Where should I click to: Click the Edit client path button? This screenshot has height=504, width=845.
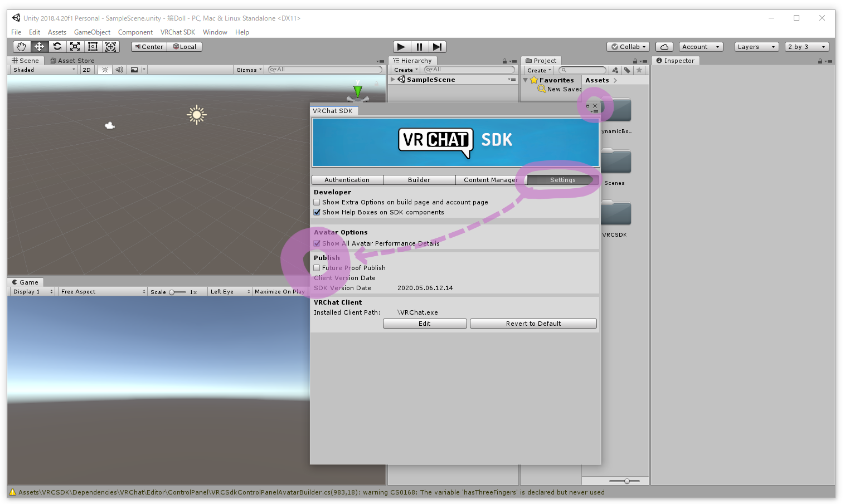click(425, 324)
